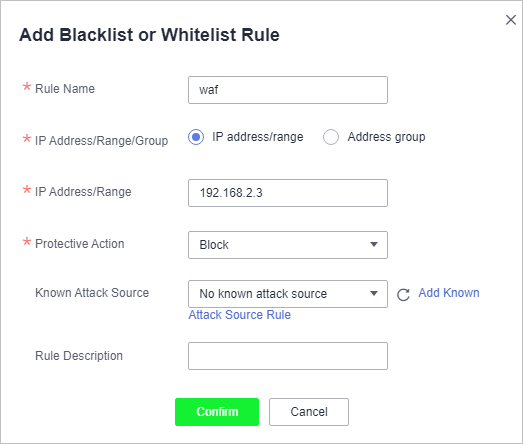
Task: Click the Rule Description label text
Action: (79, 356)
